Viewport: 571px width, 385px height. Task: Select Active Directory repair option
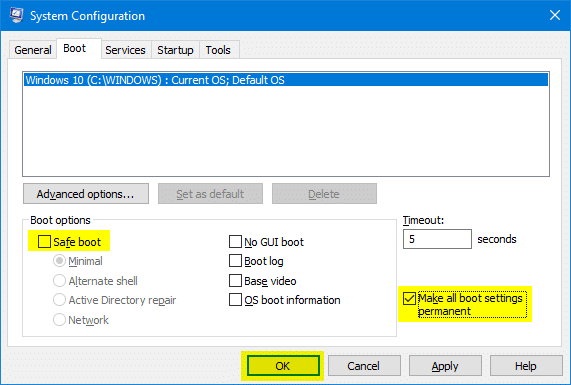pyautogui.click(x=59, y=300)
